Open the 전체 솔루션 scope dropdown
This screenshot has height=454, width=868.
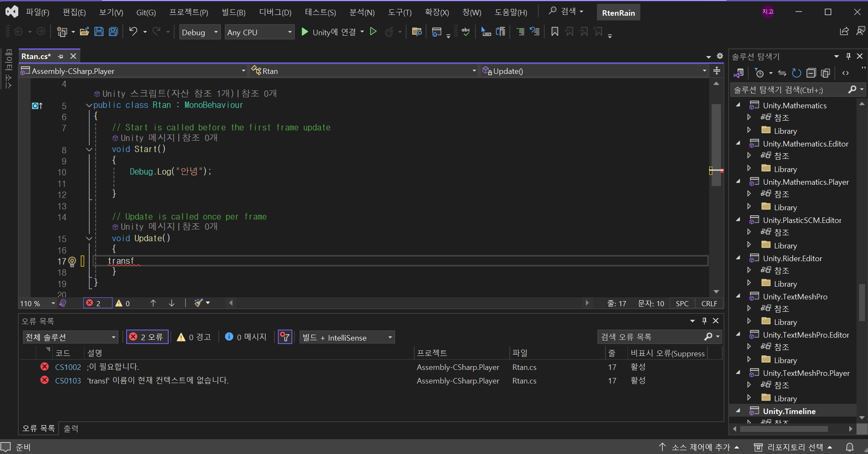pyautogui.click(x=71, y=337)
